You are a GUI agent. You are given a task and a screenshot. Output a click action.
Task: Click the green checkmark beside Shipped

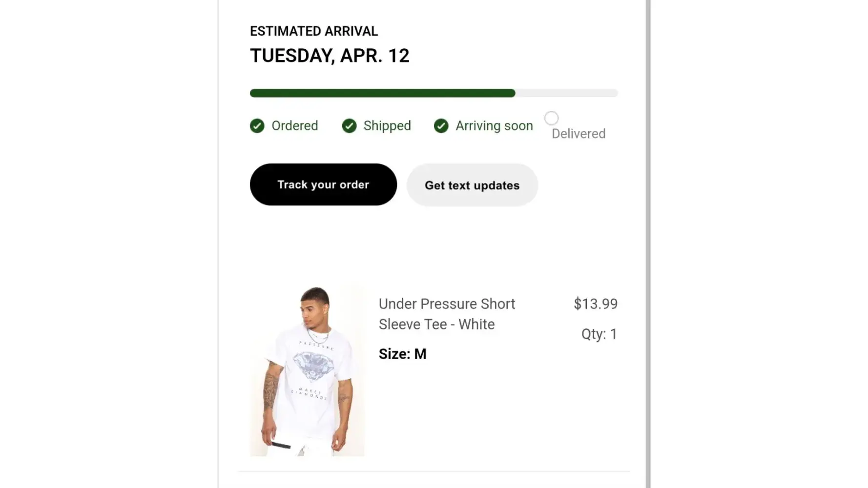pos(349,126)
